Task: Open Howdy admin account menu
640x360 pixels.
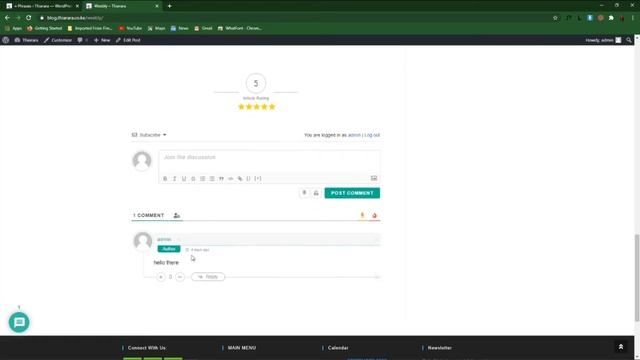Action: click(603, 40)
